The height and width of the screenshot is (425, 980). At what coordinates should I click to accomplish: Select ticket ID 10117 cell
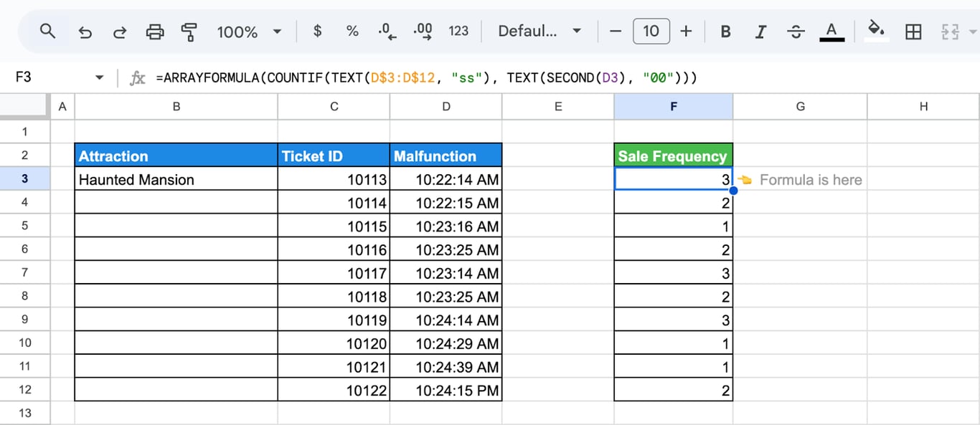pos(334,273)
